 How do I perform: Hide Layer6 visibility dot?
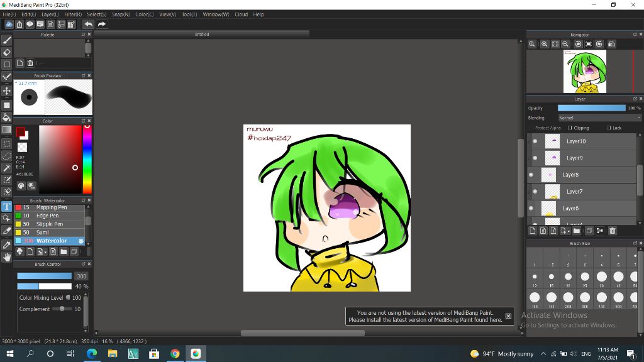(531, 209)
